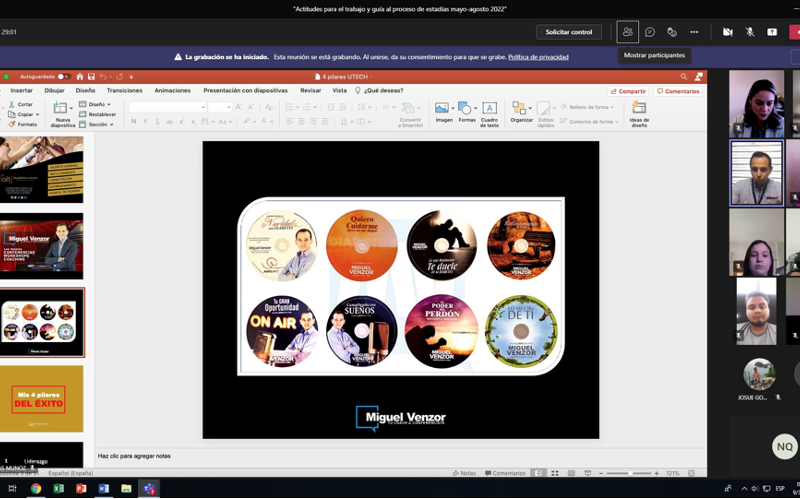Show participants in Teams meeting
This screenshot has height=499, width=800.
[627, 32]
